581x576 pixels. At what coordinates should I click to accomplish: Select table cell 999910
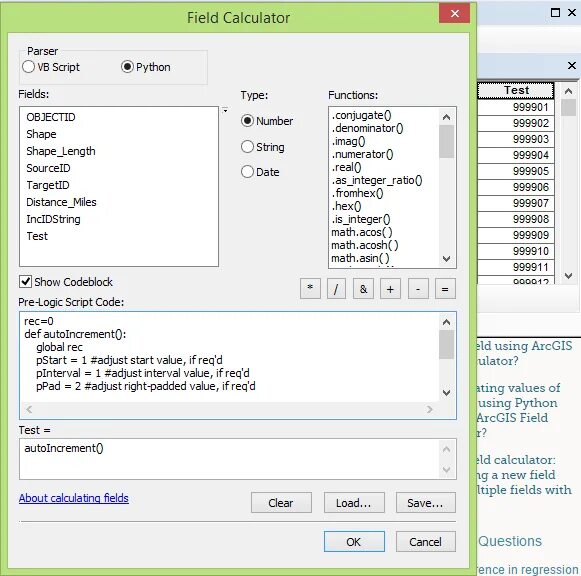tap(516, 251)
